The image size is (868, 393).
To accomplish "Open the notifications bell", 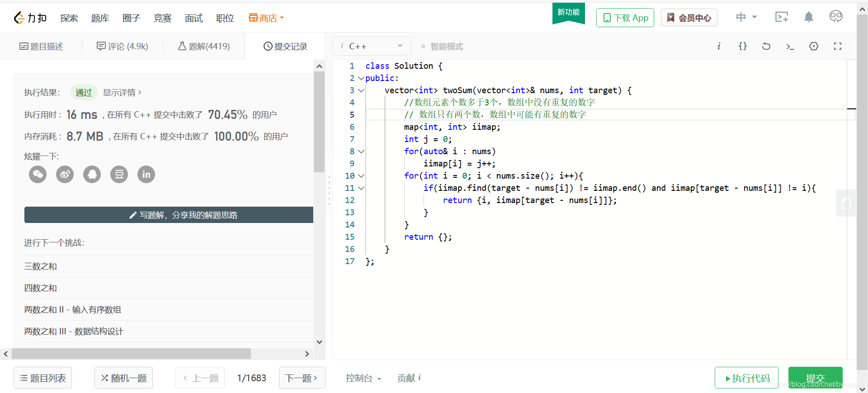I will pyautogui.click(x=809, y=17).
